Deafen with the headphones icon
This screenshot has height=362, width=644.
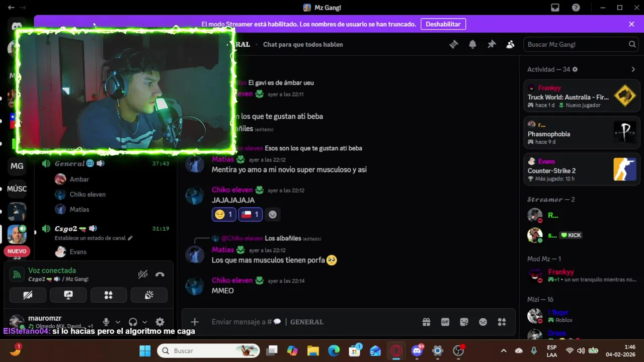pos(133,322)
